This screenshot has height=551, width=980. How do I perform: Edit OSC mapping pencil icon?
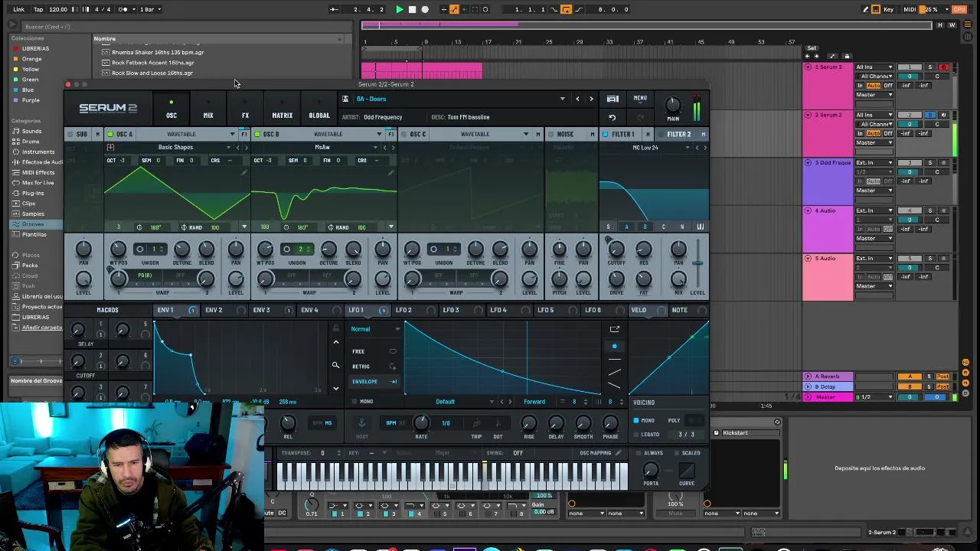[x=619, y=453]
